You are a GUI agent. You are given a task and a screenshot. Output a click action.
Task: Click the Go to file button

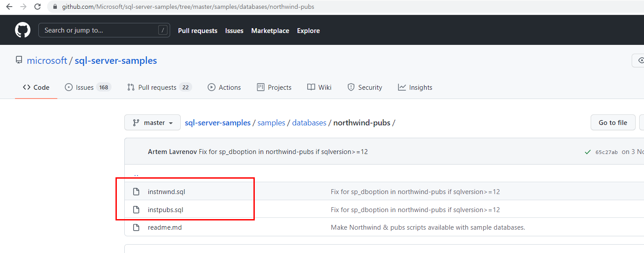[x=613, y=123]
